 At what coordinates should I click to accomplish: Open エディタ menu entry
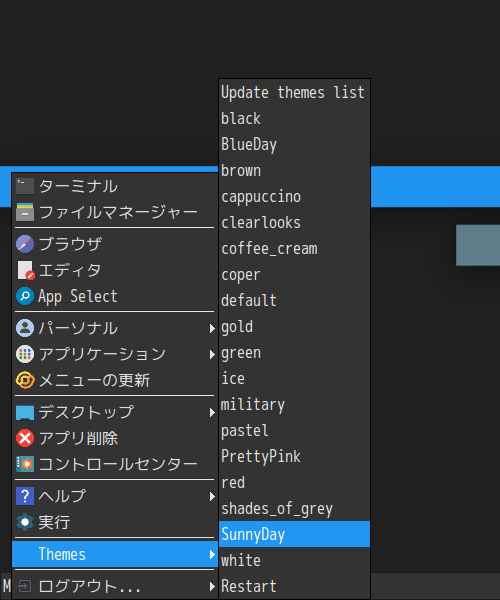[x=115, y=270]
